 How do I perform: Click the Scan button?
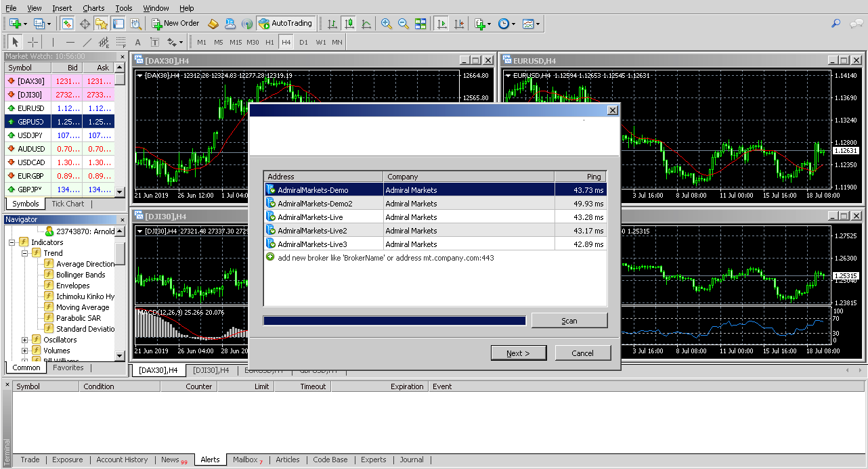(569, 321)
